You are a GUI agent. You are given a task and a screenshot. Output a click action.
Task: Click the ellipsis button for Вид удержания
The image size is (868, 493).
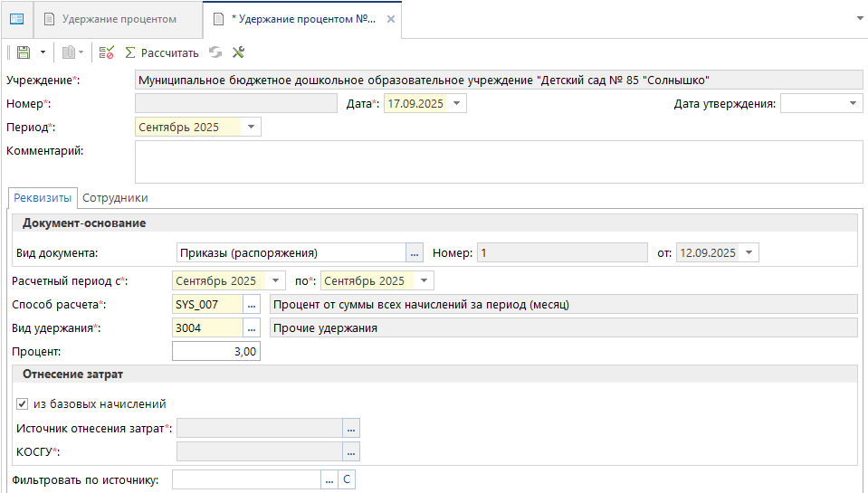point(252,328)
